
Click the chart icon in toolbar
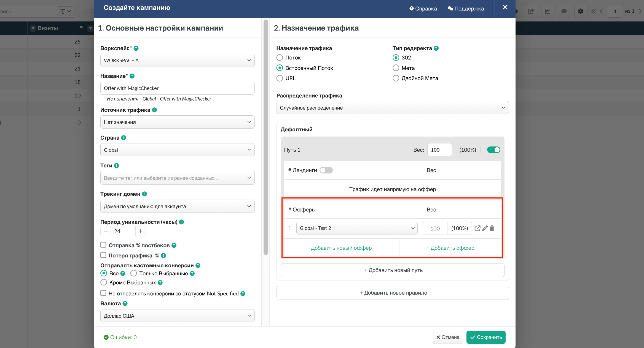[548, 11]
